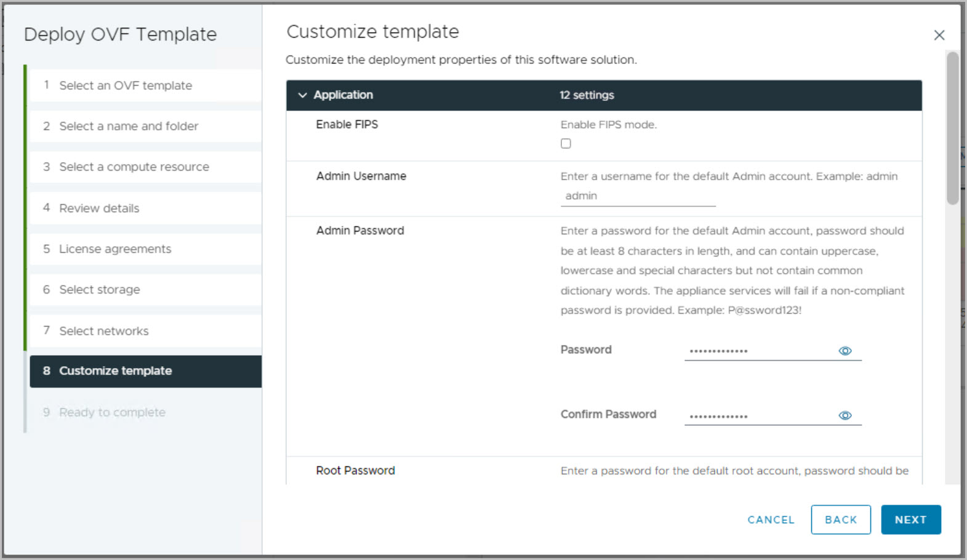Screen dimensions: 967x560
Task: Navigate to step 6 Select storage
Action: pyautogui.click(x=100, y=289)
